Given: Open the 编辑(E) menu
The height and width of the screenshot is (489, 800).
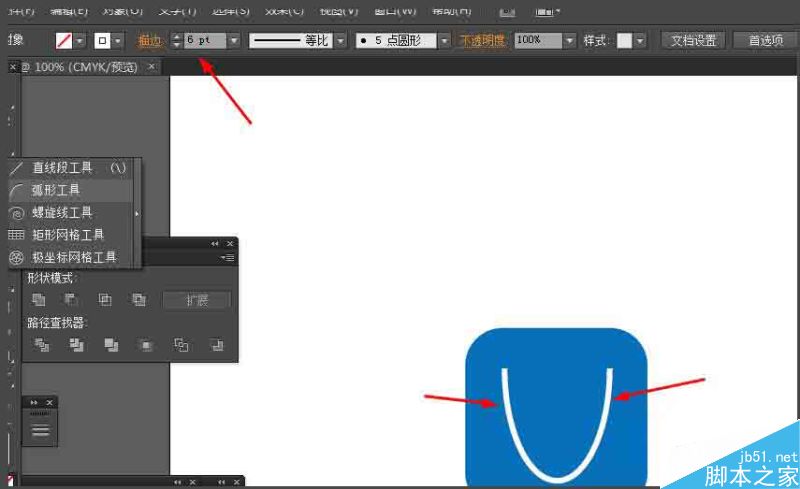Looking at the screenshot, I should [x=69, y=10].
